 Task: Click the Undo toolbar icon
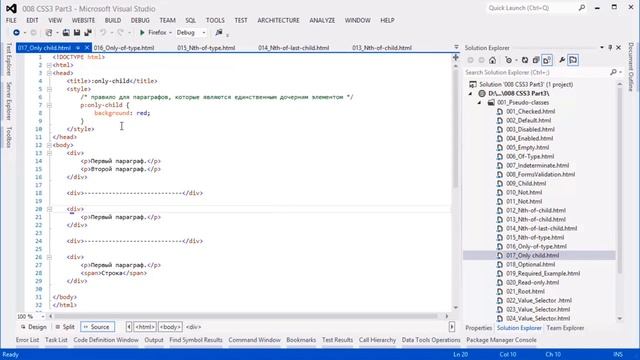(103, 32)
